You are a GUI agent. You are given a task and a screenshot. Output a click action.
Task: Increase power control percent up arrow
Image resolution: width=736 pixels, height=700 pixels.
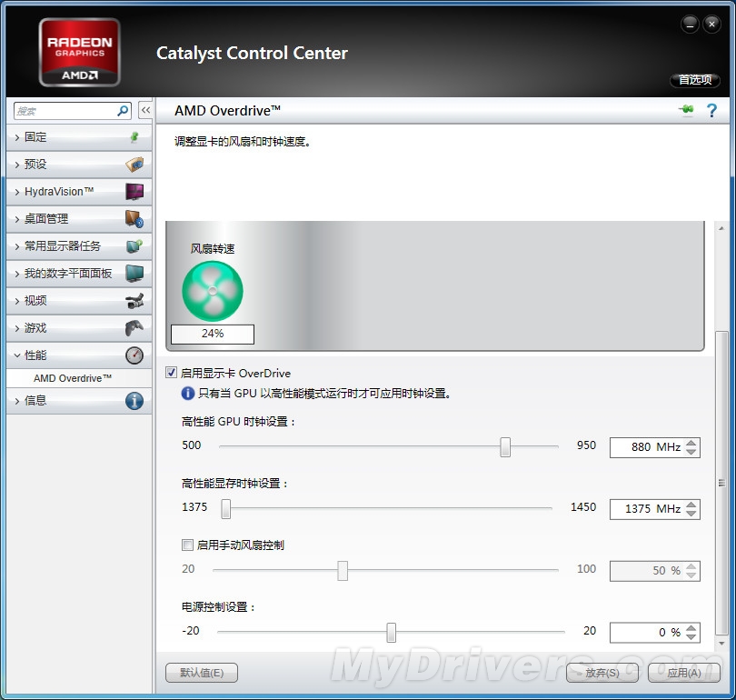(691, 628)
